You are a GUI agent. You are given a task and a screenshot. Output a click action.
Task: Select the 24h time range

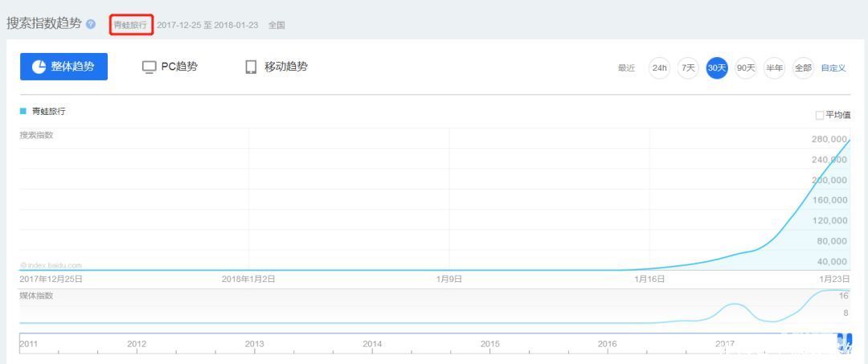[659, 68]
